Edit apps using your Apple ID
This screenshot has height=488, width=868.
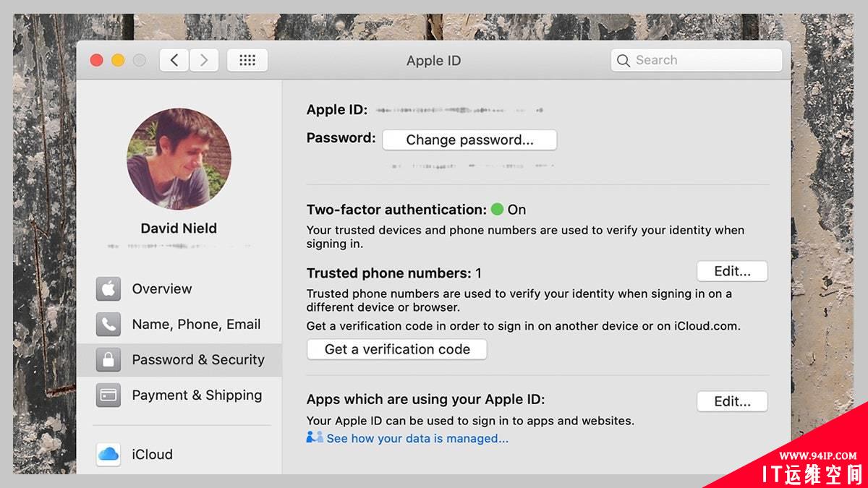[732, 401]
